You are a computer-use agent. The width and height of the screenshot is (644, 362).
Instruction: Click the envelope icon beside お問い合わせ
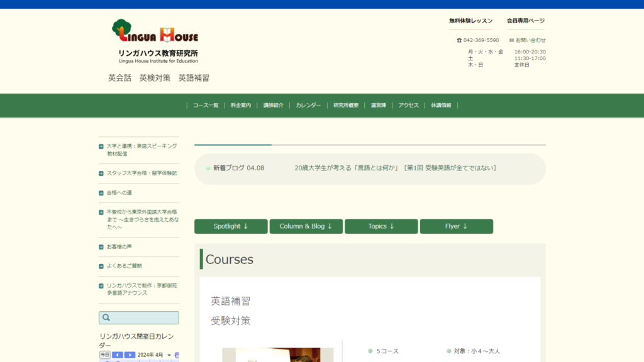511,40
